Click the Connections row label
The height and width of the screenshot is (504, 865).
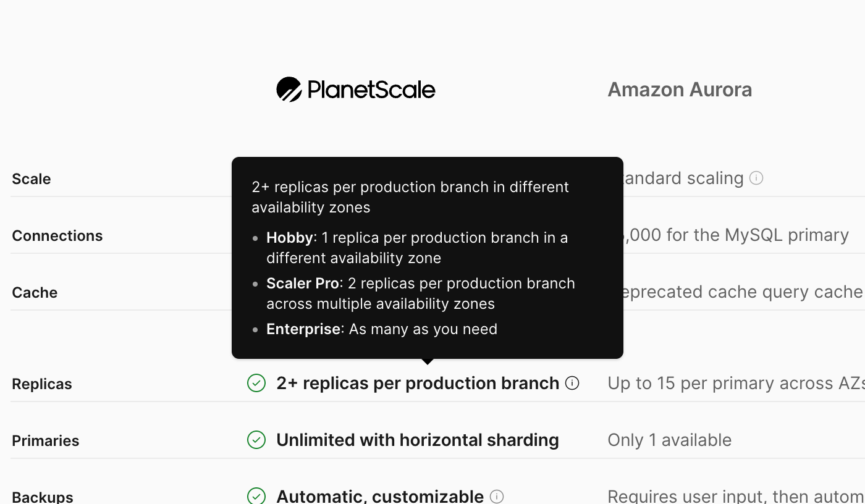click(57, 236)
